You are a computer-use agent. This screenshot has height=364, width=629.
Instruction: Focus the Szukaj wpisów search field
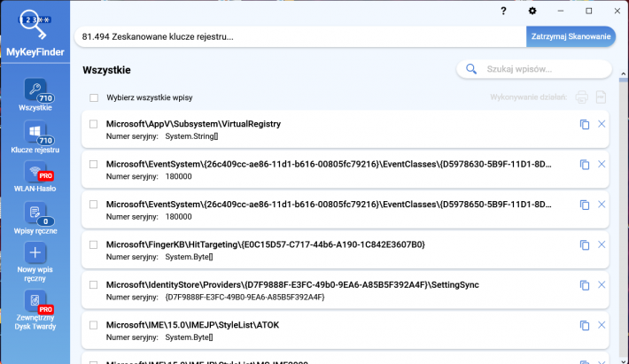click(534, 69)
